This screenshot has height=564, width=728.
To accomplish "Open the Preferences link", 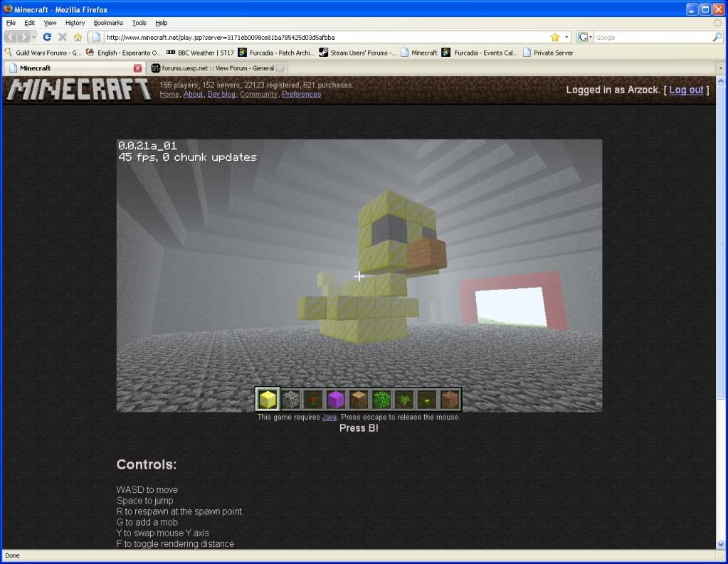I will 301,94.
